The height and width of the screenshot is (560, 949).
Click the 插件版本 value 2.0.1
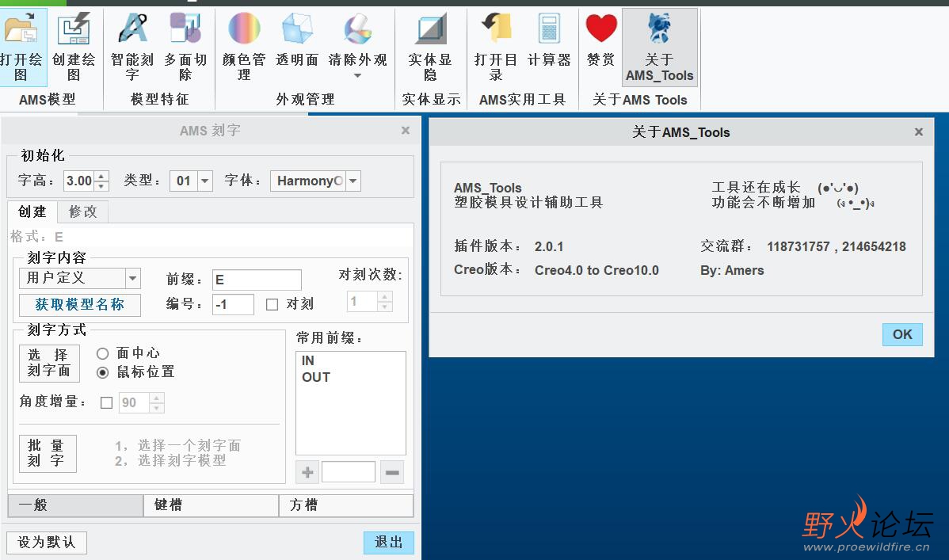(549, 246)
